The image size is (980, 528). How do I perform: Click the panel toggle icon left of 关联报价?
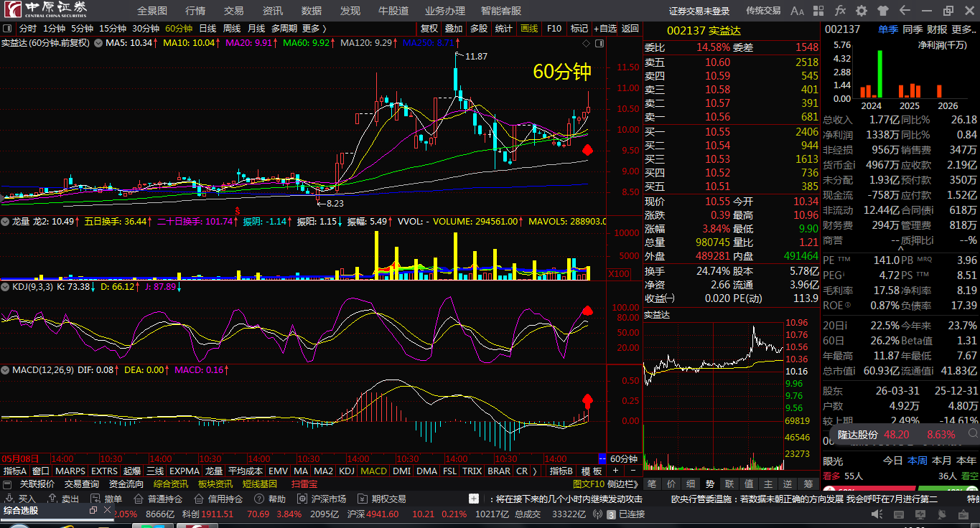(8, 484)
